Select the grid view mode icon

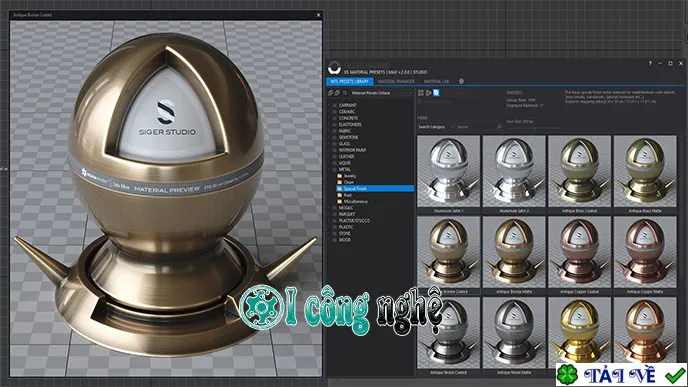pyautogui.click(x=421, y=93)
